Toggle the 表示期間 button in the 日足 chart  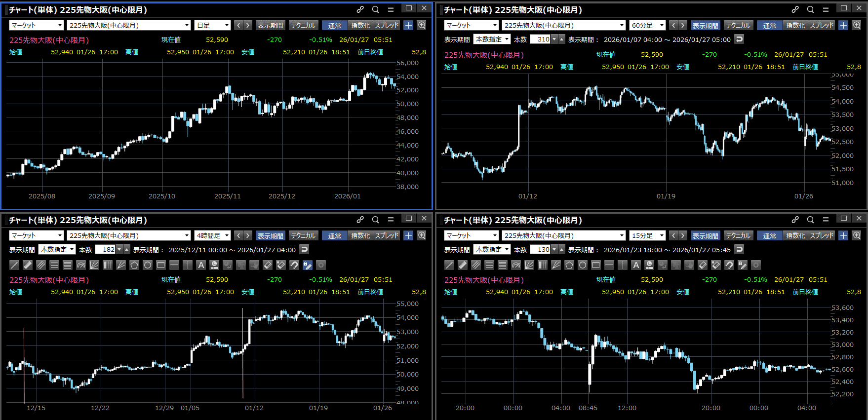270,25
